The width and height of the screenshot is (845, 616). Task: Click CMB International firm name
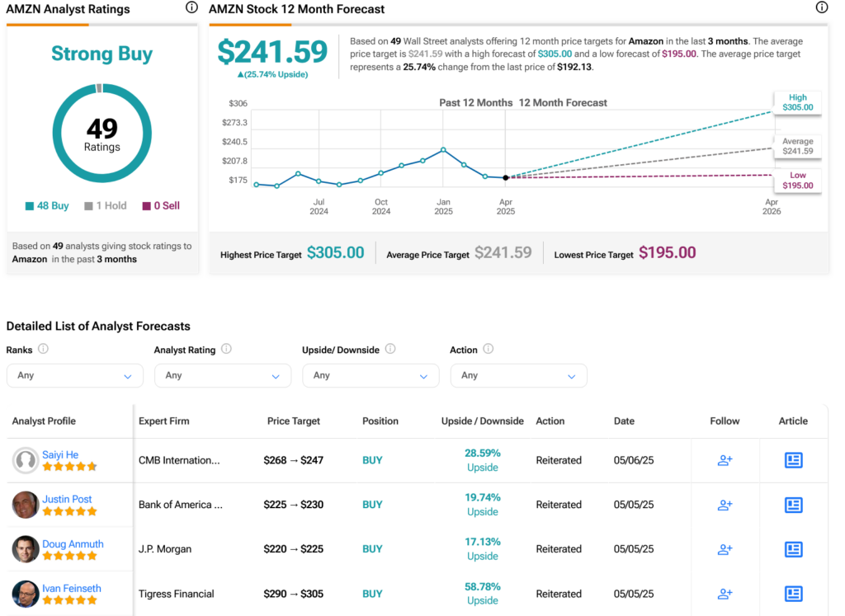pyautogui.click(x=179, y=460)
